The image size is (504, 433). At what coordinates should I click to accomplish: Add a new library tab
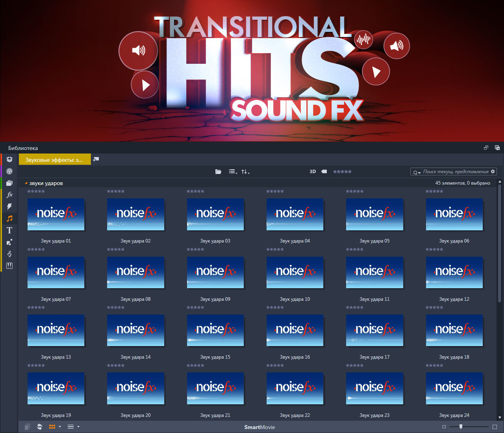point(96,159)
